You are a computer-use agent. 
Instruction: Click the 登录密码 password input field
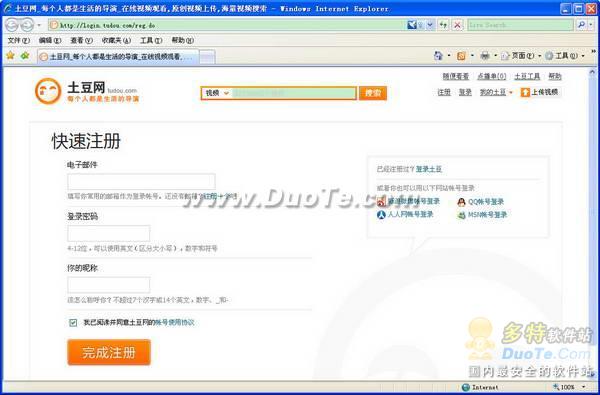tap(109, 233)
